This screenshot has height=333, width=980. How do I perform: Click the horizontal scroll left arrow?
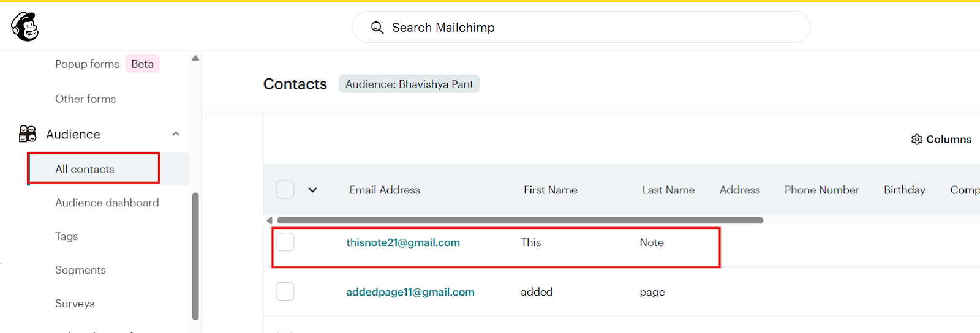click(269, 220)
